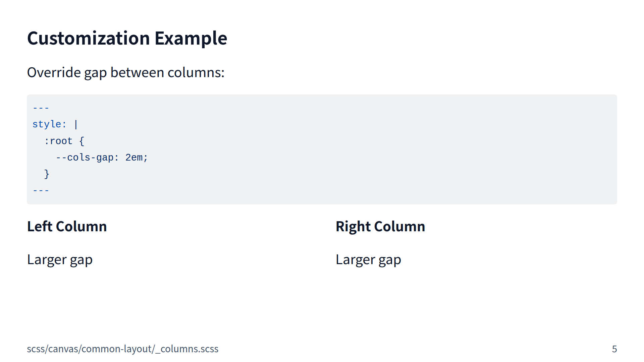This screenshot has height=362, width=644.
Task: Click the ":root" selector in the code
Action: (58, 141)
